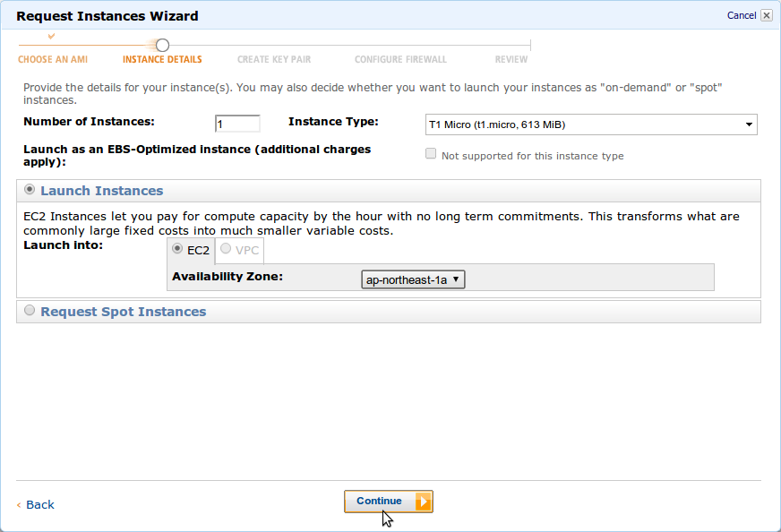Click the Cancel text link
This screenshot has height=532, width=781.
[741, 15]
